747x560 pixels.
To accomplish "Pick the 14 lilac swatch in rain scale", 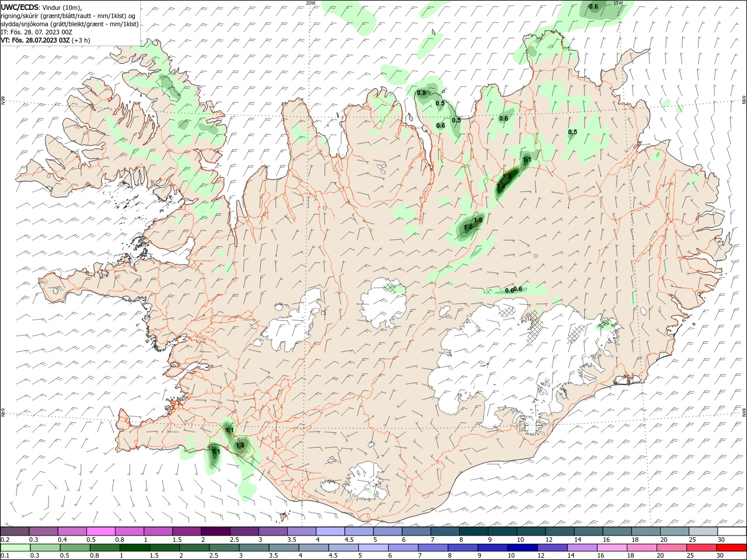I will 582,548.
